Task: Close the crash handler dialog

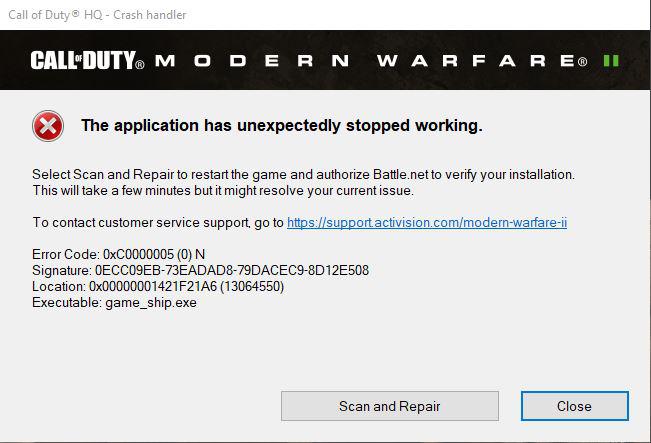Action: point(574,406)
